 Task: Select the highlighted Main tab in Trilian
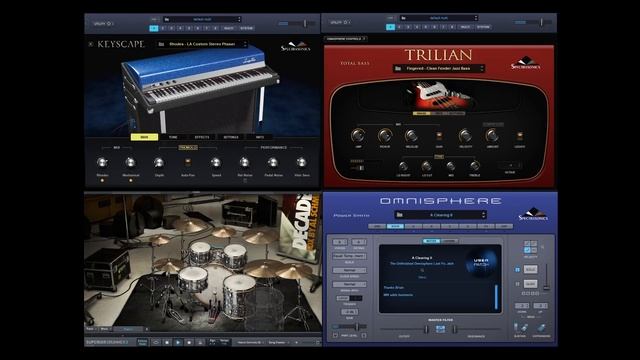tap(421, 113)
